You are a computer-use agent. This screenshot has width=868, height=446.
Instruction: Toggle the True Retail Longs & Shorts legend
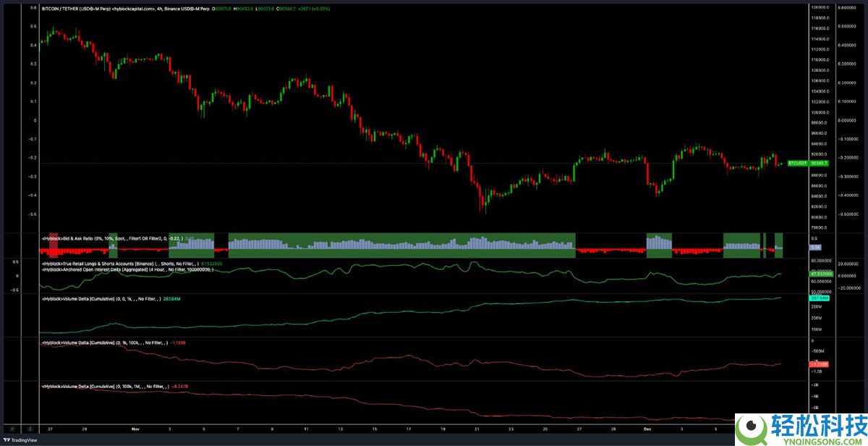pos(116,264)
